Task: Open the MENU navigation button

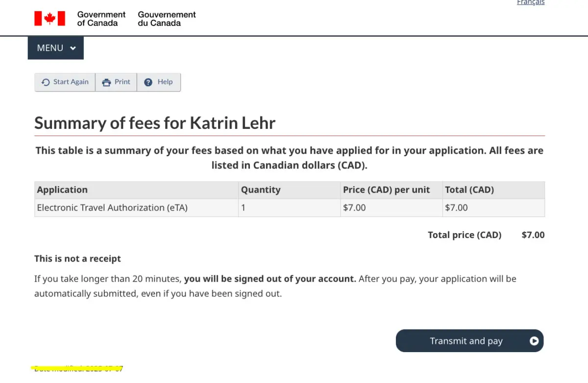Action: tap(55, 48)
